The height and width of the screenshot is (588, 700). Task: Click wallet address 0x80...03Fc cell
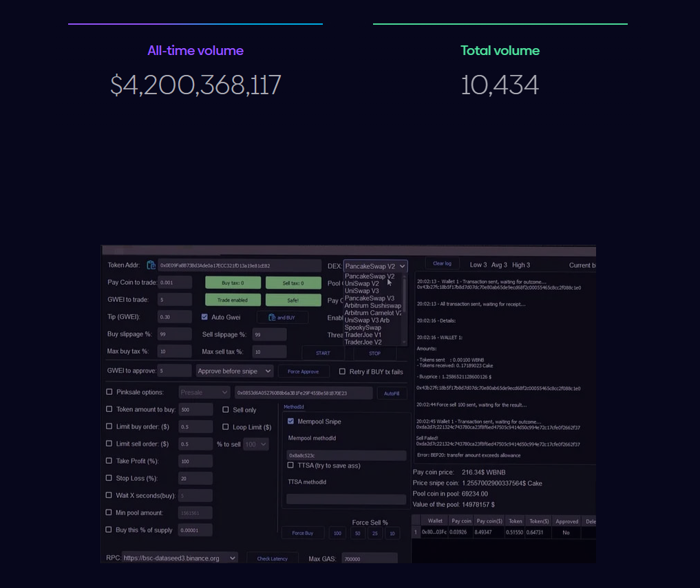pyautogui.click(x=434, y=532)
